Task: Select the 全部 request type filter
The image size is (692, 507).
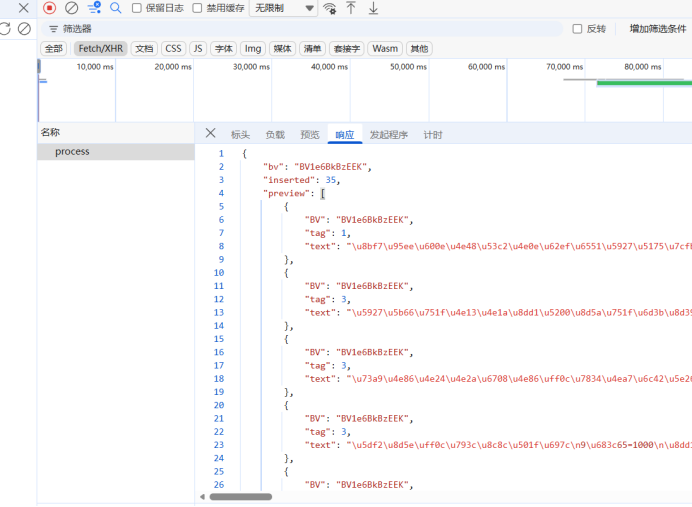Action: (54, 49)
